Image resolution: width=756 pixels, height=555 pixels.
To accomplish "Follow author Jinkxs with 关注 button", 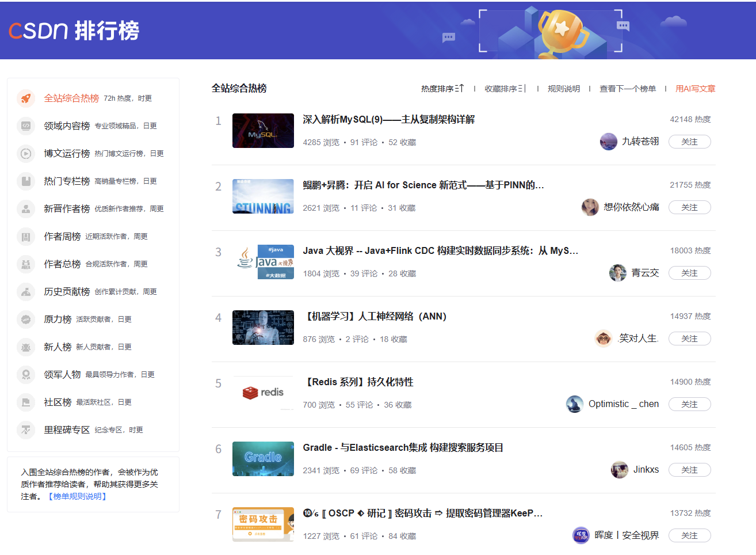I will [690, 470].
